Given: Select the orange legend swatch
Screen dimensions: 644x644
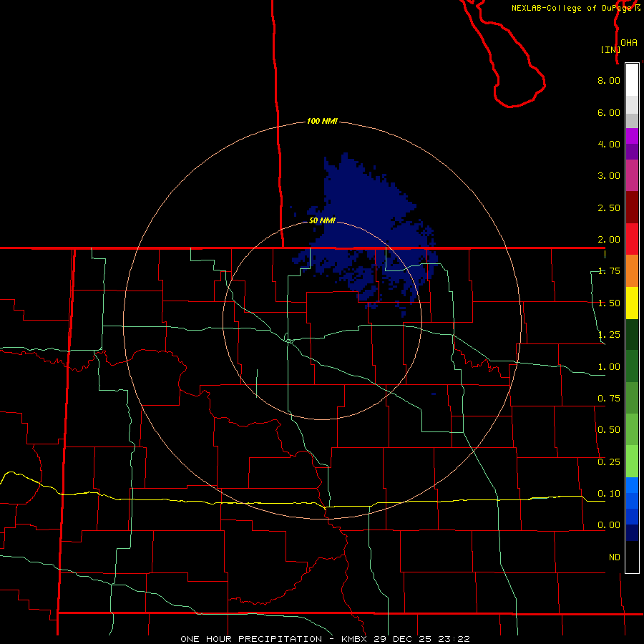Looking at the screenshot, I should (x=632, y=271).
